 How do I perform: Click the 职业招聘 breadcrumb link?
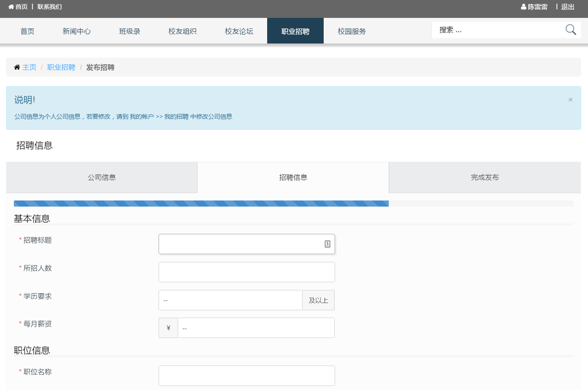point(61,67)
